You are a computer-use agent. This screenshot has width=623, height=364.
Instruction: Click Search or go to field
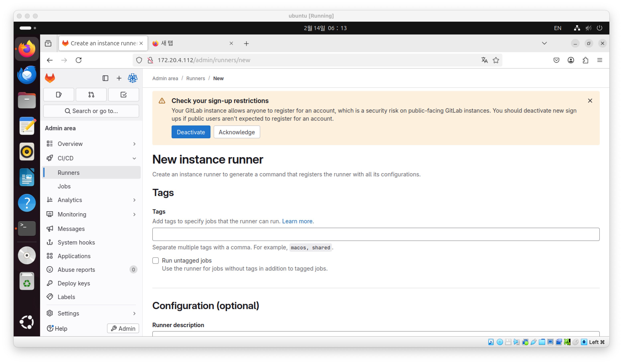91,111
